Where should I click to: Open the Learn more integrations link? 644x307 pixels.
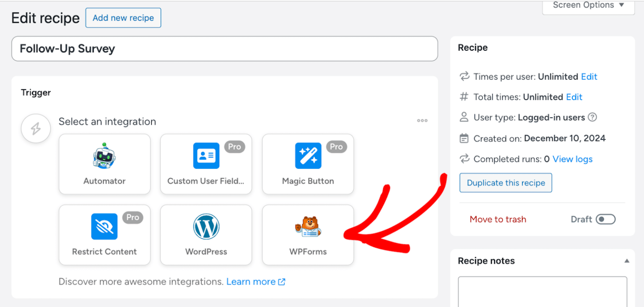tap(252, 281)
